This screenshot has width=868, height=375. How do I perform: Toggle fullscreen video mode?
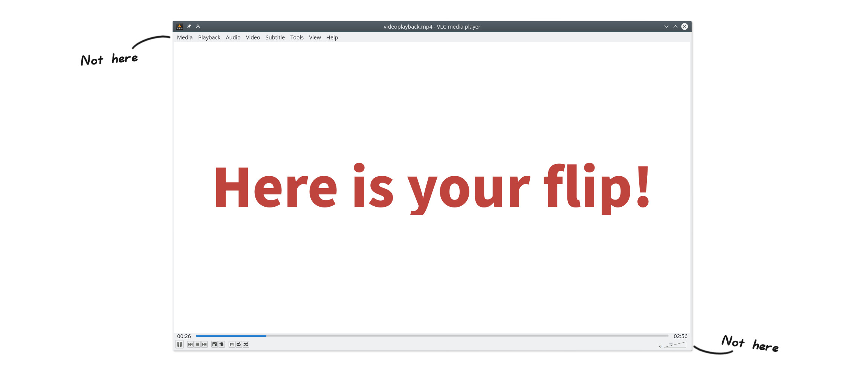click(x=214, y=345)
